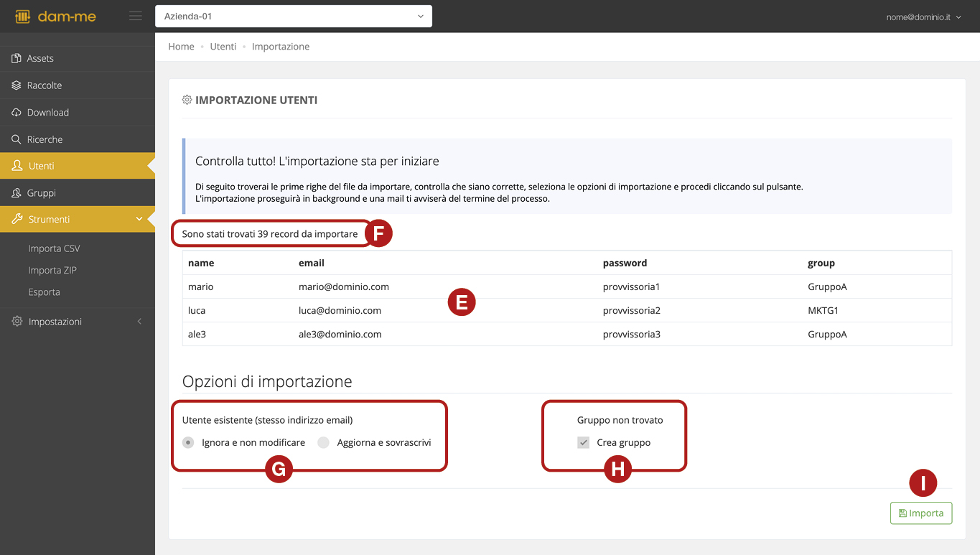Open the Raccolte section
Screen dimensions: 980x555
tap(78, 85)
